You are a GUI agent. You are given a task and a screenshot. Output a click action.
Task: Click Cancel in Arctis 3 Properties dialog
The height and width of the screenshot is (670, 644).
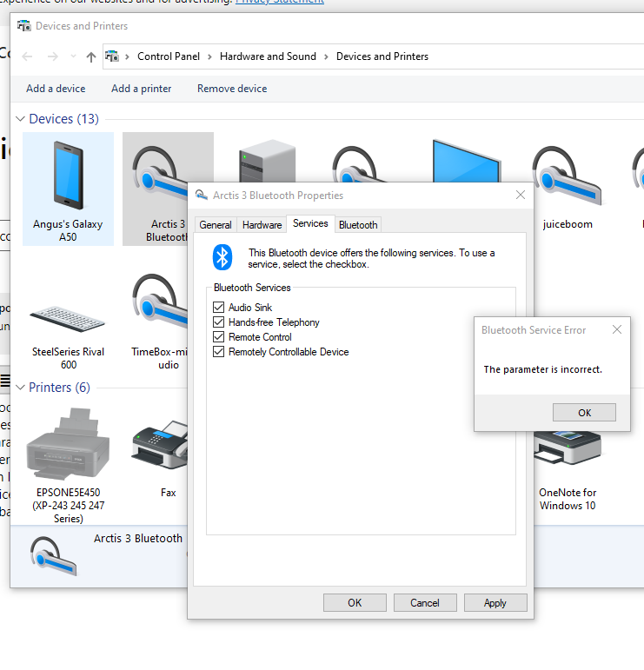tap(425, 603)
